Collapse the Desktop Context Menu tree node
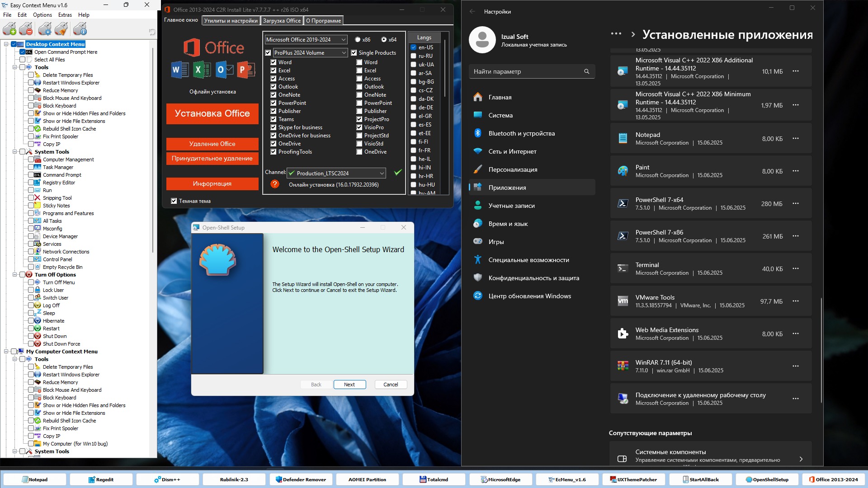The height and width of the screenshot is (488, 868). [6, 44]
